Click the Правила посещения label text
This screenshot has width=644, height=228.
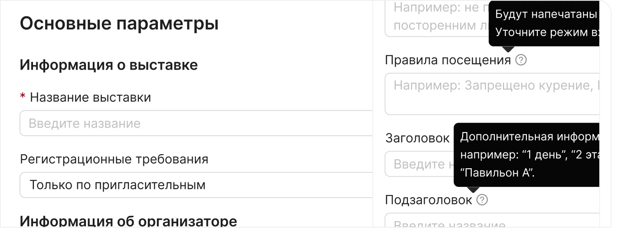pos(448,60)
